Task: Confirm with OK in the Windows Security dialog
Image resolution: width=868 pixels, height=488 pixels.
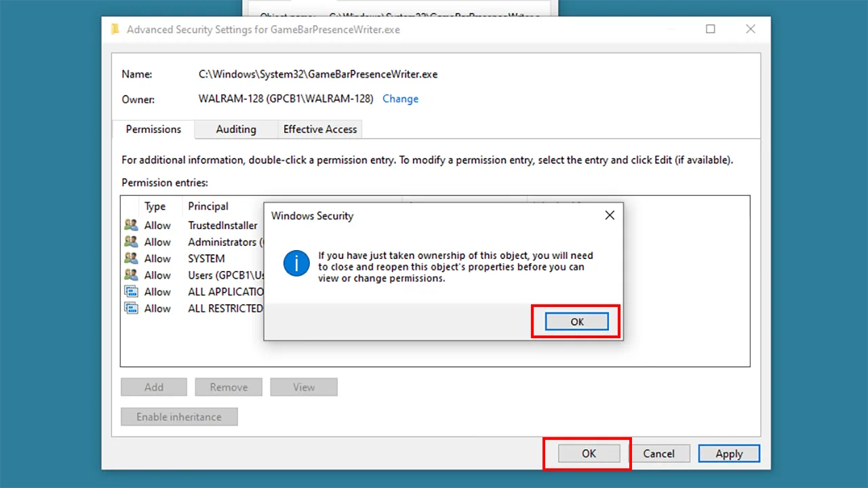Action: point(577,321)
